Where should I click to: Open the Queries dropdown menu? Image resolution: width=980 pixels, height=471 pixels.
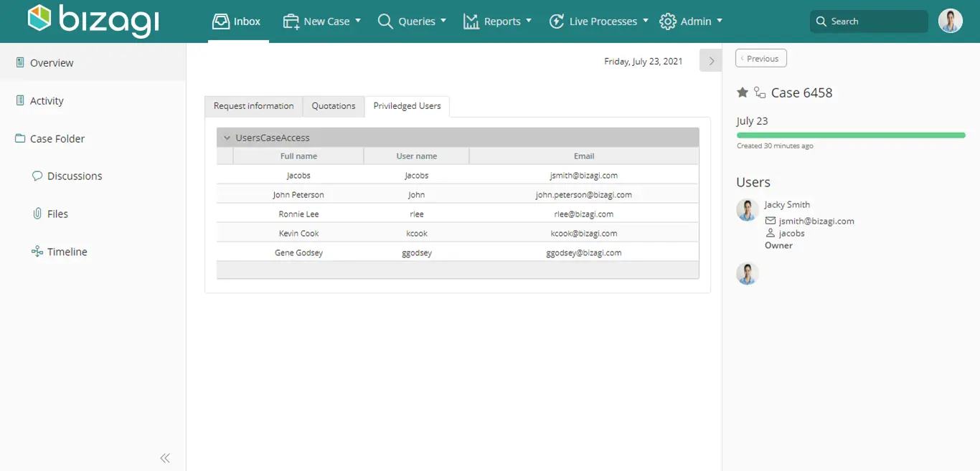443,21
